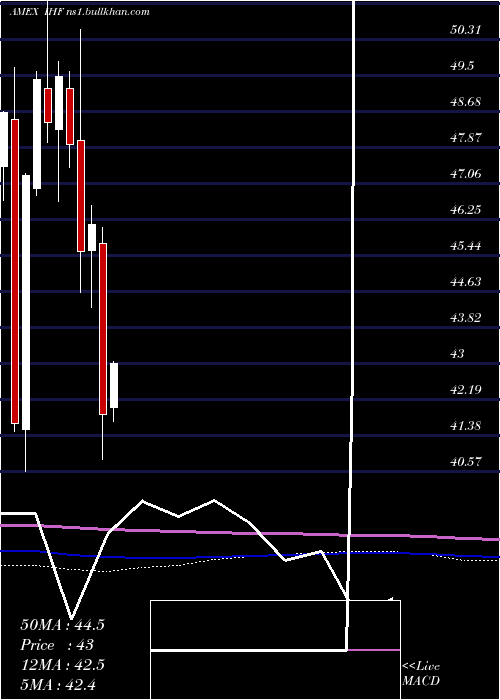Click the 46.25 price axis label
Viewport: 500px width, 700px height.
pos(466,209)
